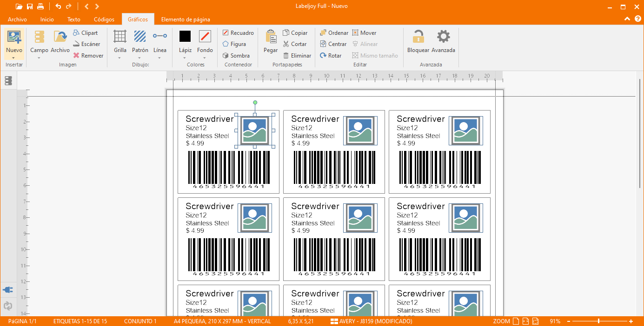Rotate element with Rotar
Screen dimensions: 644x326
pos(331,55)
